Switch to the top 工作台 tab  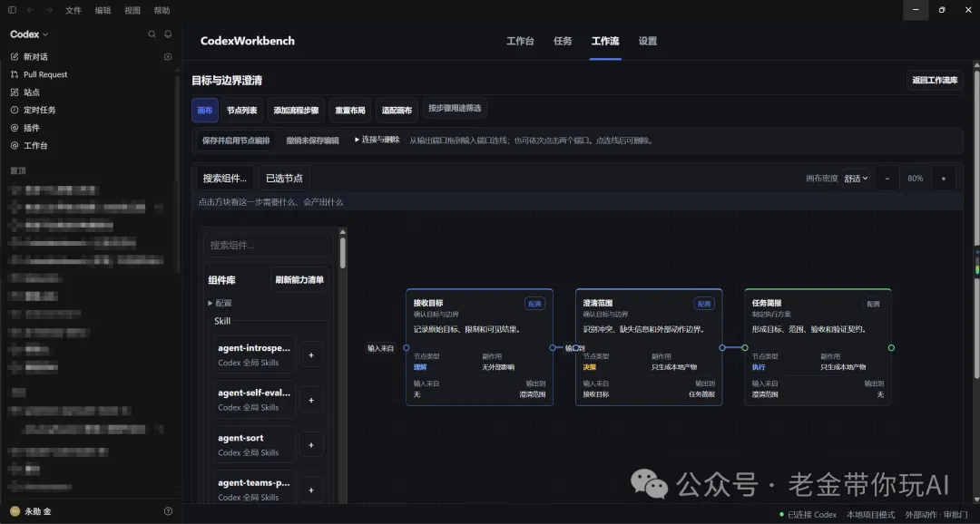[520, 41]
